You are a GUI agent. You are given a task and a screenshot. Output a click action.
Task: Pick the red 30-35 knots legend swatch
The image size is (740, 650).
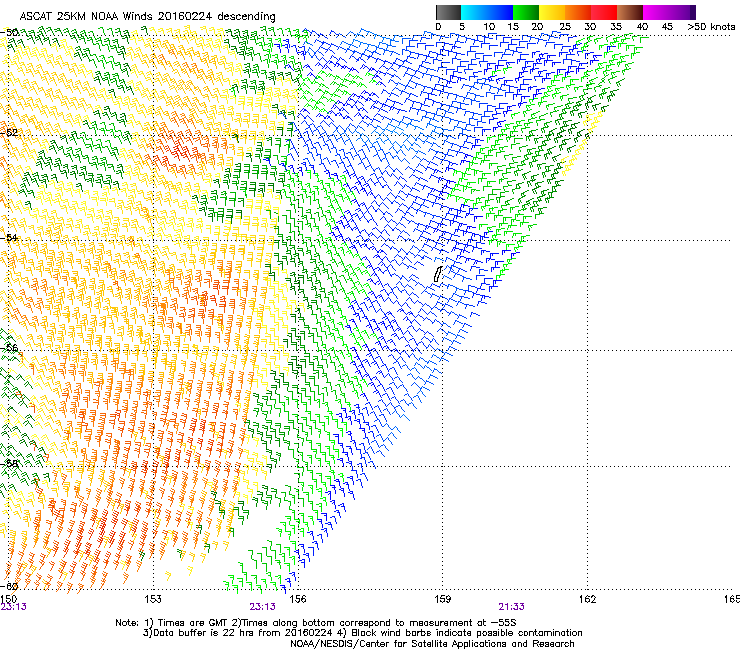pyautogui.click(x=604, y=12)
